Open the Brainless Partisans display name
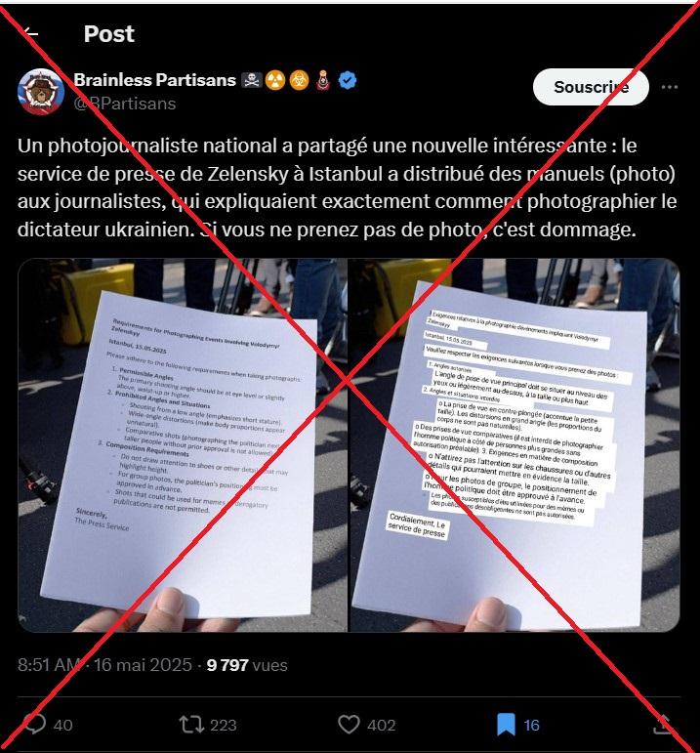 pyautogui.click(x=154, y=80)
